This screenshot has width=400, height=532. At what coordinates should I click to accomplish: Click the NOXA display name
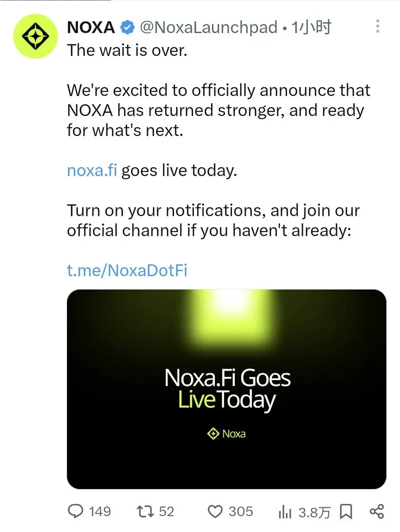point(91,28)
